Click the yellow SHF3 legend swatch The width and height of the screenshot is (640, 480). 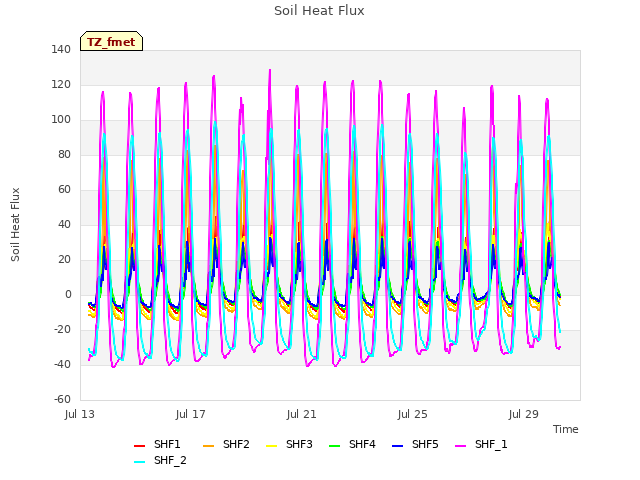pyautogui.click(x=271, y=446)
